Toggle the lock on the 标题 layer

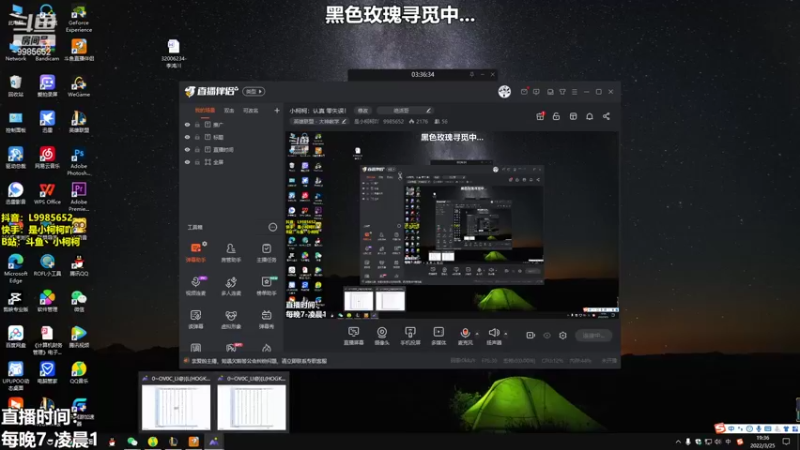click(197, 137)
